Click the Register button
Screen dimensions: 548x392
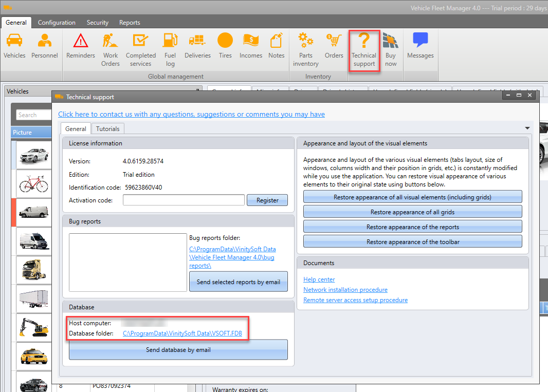point(267,200)
